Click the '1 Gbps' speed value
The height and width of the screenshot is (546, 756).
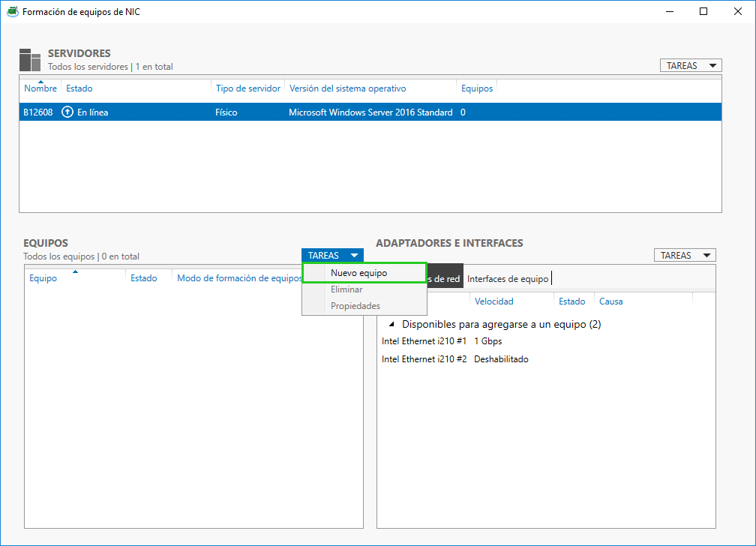(488, 341)
